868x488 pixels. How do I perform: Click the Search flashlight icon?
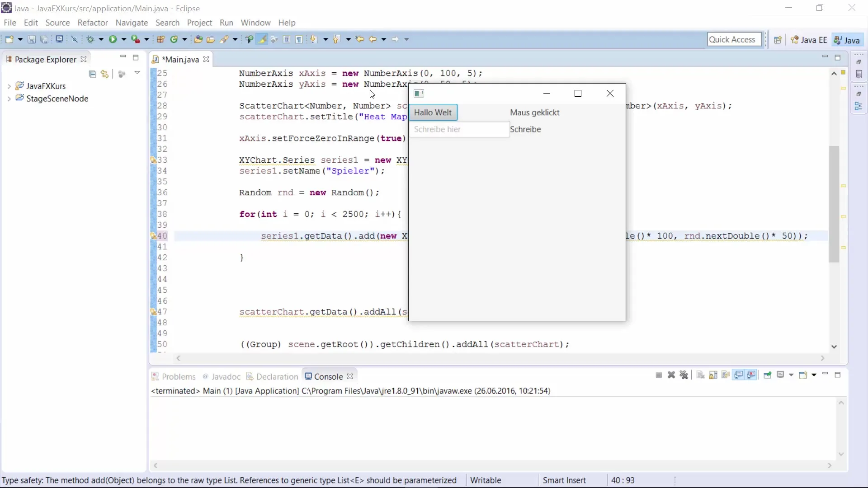224,40
